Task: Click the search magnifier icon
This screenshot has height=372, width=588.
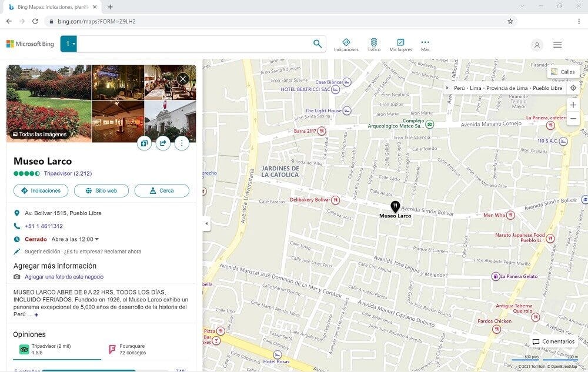Action: point(317,43)
